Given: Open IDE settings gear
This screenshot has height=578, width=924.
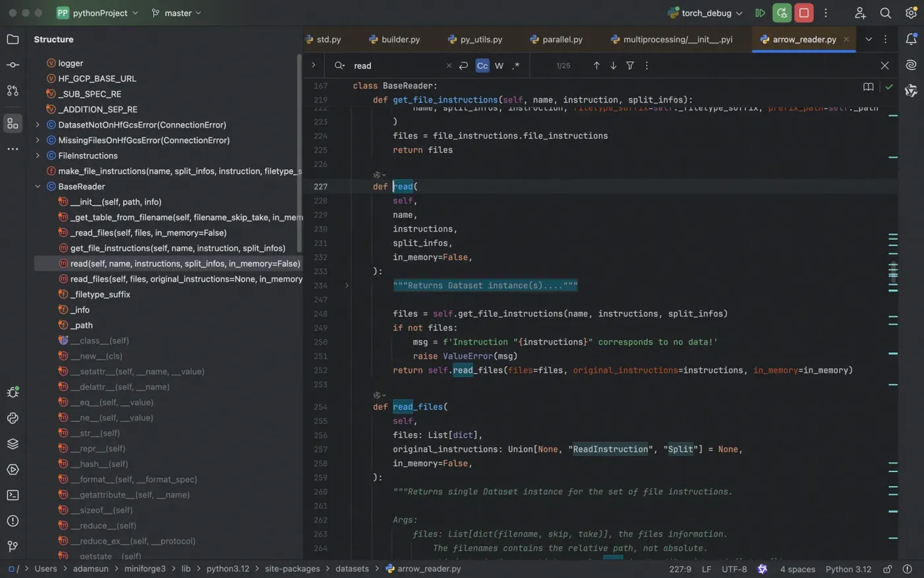Looking at the screenshot, I should [911, 13].
